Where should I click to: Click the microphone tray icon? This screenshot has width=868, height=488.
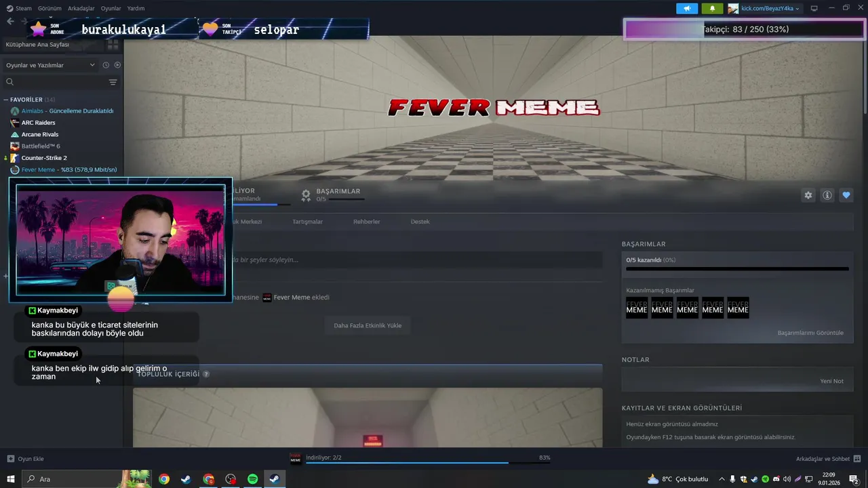pyautogui.click(x=732, y=479)
